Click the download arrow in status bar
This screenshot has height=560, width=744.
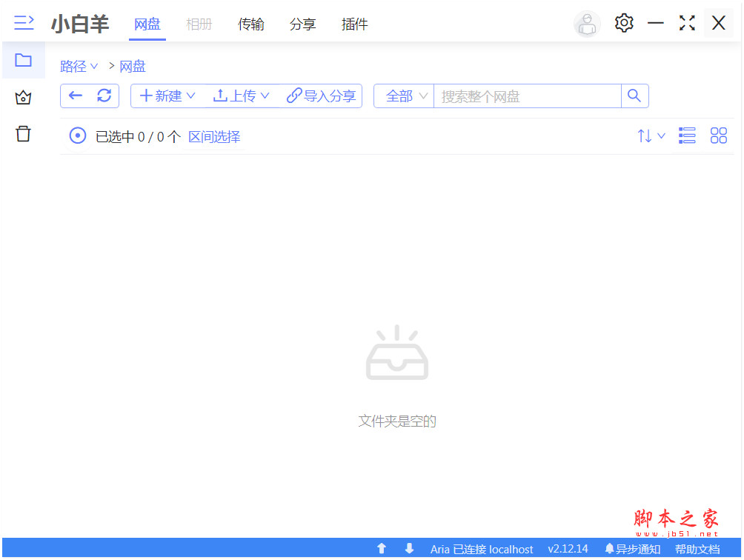click(x=409, y=549)
